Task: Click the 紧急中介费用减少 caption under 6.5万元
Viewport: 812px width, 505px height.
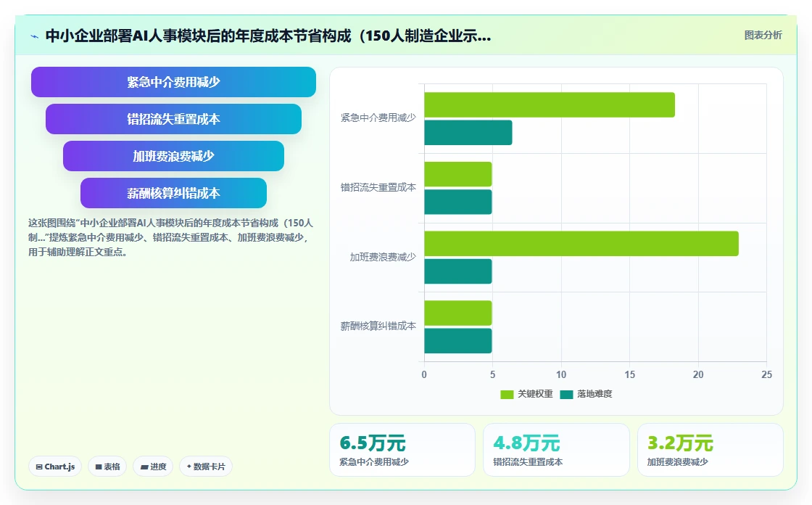Action: click(374, 462)
